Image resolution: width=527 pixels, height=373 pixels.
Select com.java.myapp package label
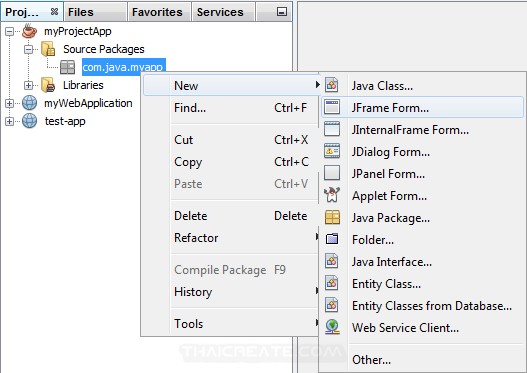(124, 67)
